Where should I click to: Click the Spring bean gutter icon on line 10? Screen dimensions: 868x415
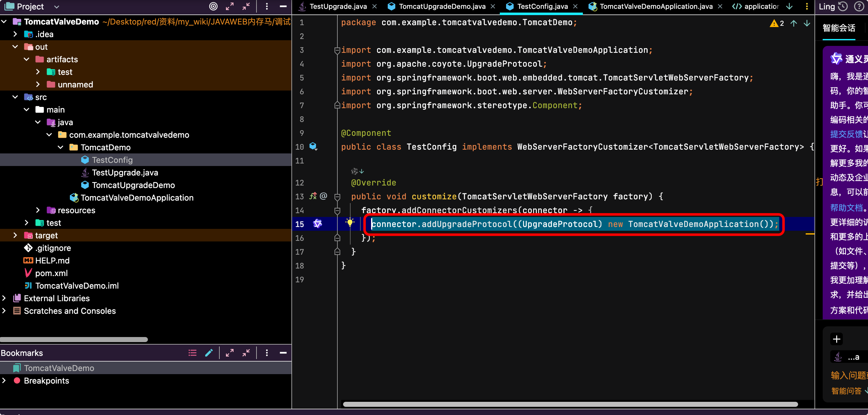(313, 147)
